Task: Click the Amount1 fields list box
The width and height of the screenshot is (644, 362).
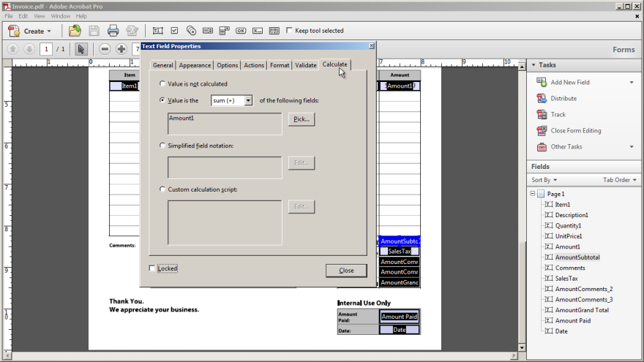Action: point(225,124)
